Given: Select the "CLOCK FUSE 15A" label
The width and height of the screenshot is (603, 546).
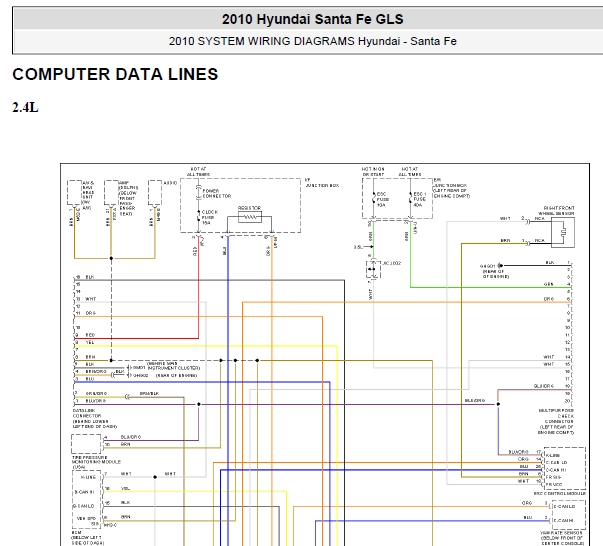Looking at the screenshot, I should [x=210, y=217].
